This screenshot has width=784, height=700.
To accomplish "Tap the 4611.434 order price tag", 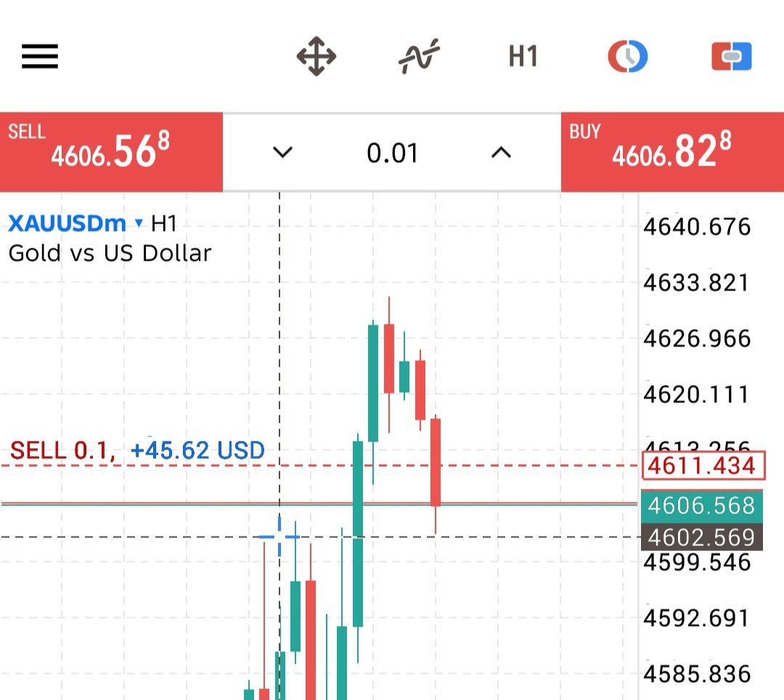I will 702,466.
